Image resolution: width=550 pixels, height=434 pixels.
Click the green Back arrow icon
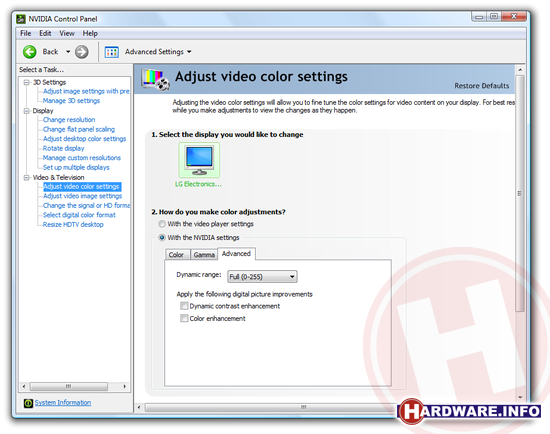[29, 52]
